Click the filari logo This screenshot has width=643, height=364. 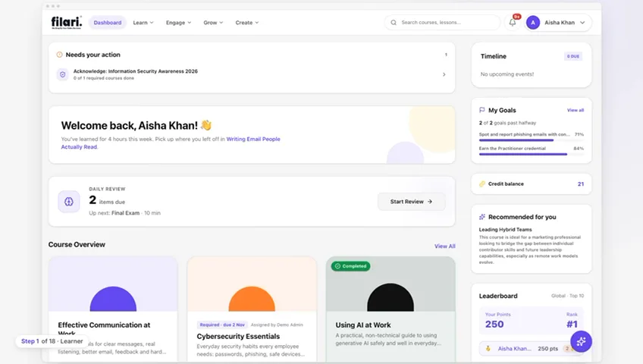click(x=67, y=22)
